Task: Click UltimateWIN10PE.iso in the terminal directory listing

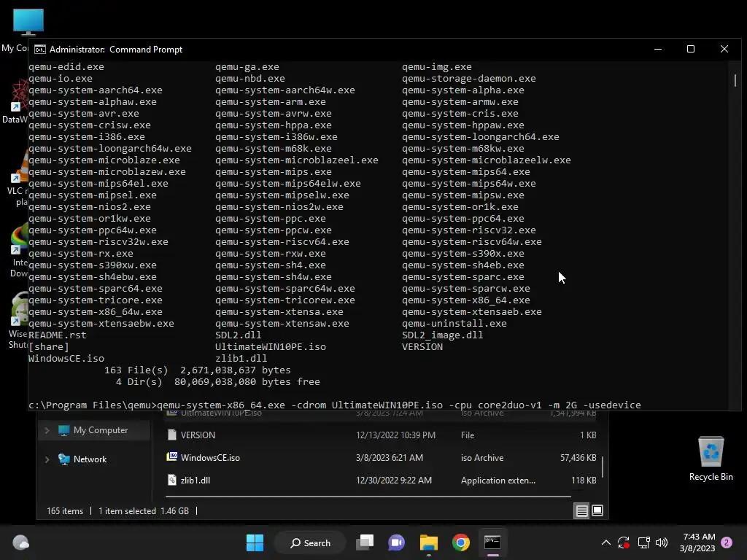Action: pyautogui.click(x=271, y=346)
